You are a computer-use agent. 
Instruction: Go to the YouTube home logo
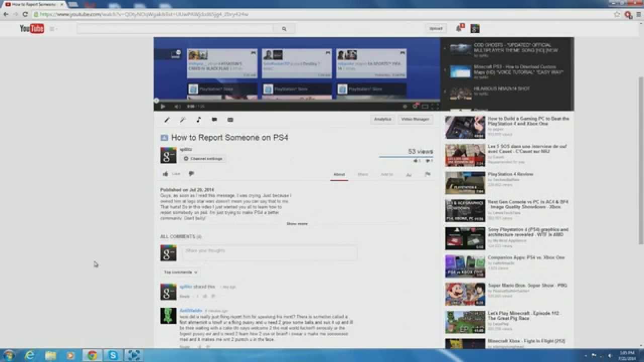(x=32, y=29)
